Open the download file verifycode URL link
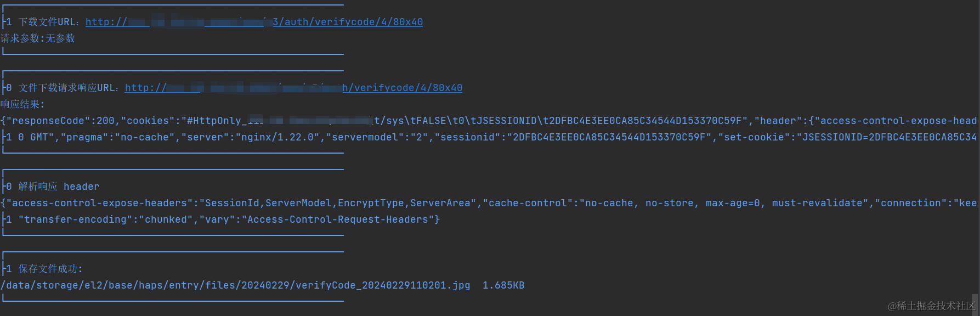980x316 pixels. [x=254, y=22]
